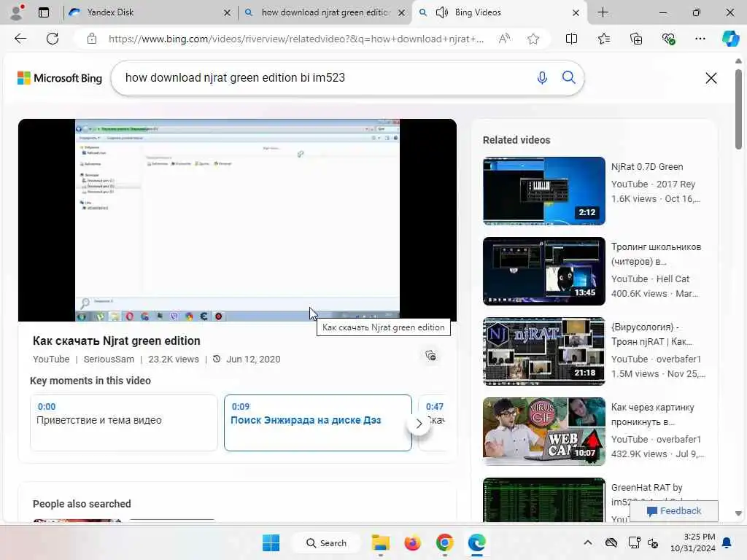Click the save video icon beside video date
Viewport: 747px width, 560px height.
point(430,356)
